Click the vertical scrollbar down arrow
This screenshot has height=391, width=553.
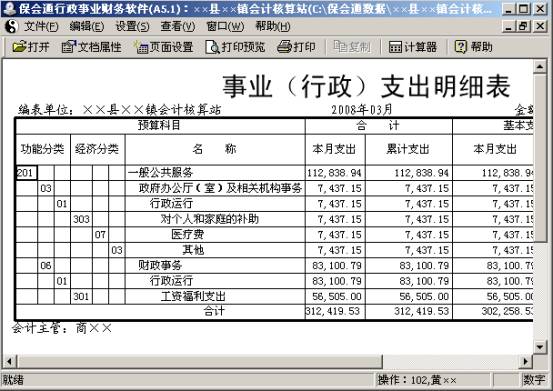540,347
